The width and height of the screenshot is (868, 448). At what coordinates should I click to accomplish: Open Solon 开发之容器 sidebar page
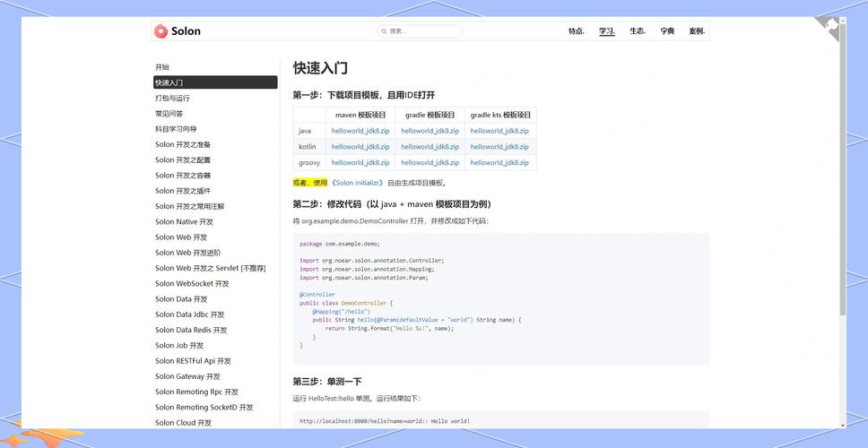tap(183, 176)
